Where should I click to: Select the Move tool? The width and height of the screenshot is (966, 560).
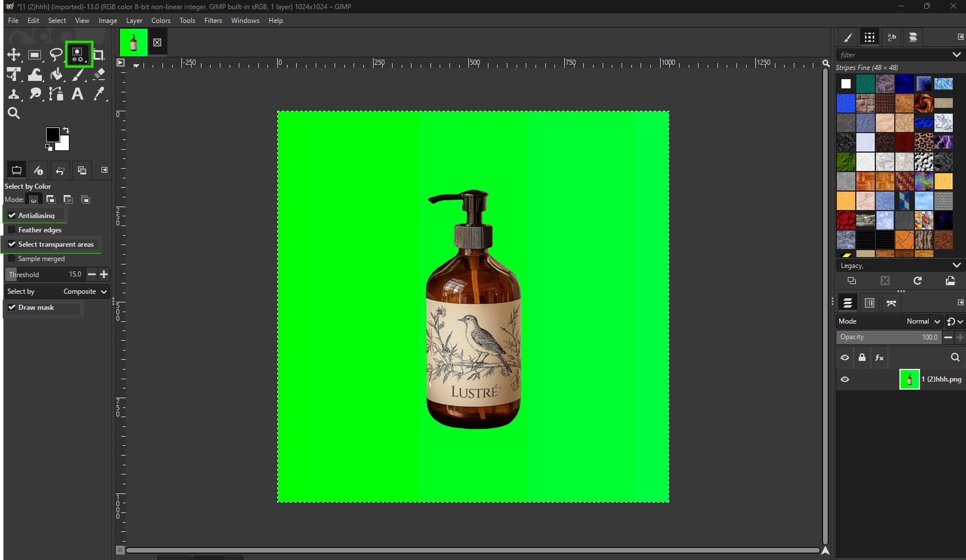click(x=14, y=55)
